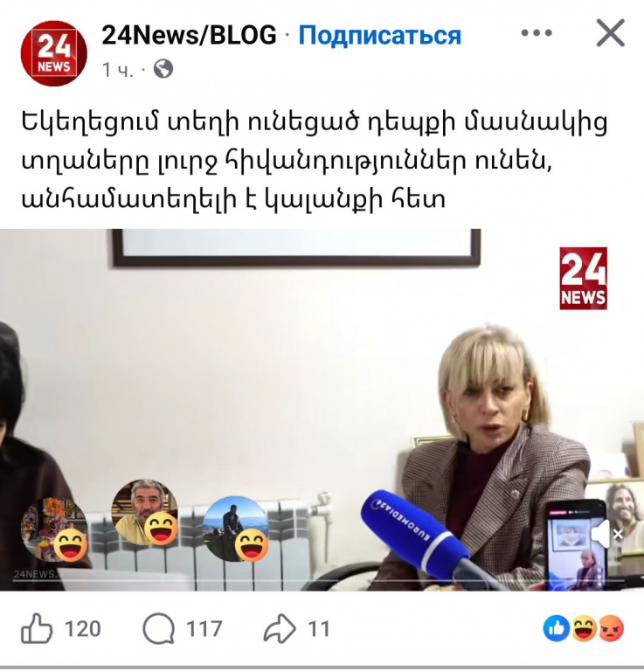This screenshot has height=671, width=644.
Task: Click the globe public-visibility icon
Action: (163, 68)
